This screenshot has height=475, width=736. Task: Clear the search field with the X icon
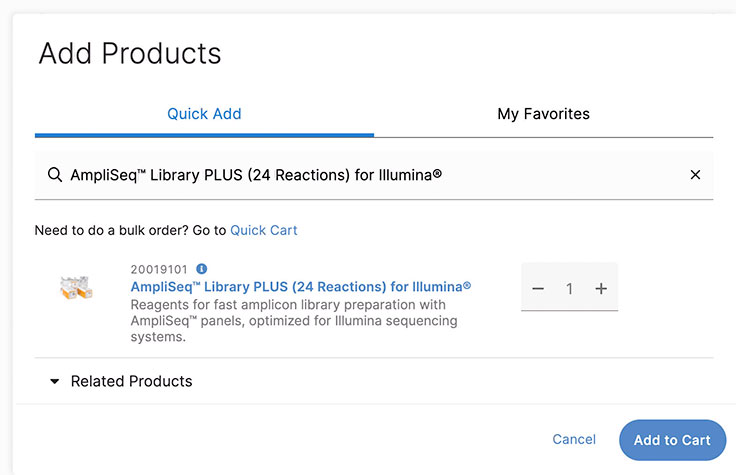click(695, 175)
